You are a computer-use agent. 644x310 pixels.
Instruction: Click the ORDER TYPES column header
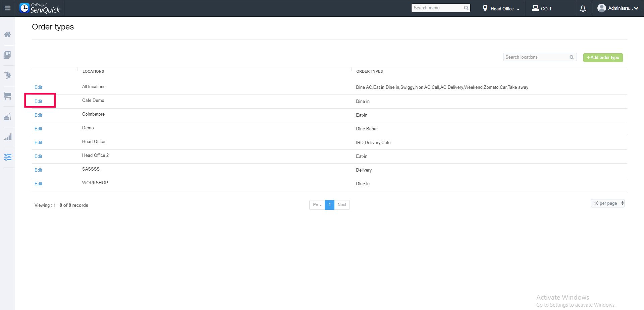(x=369, y=71)
